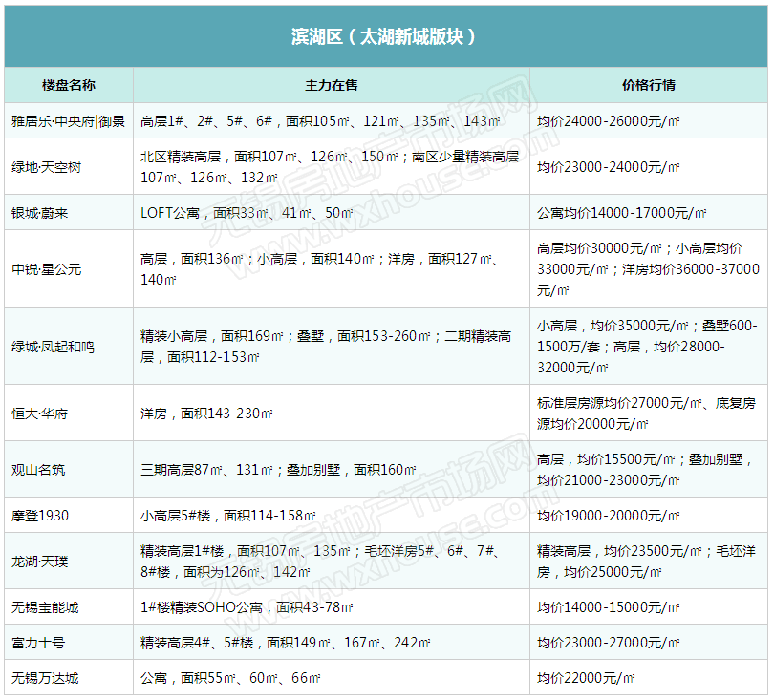The width and height of the screenshot is (774, 700).
Task: Click the price 均价19000-20000元/㎡
Action: point(608,515)
